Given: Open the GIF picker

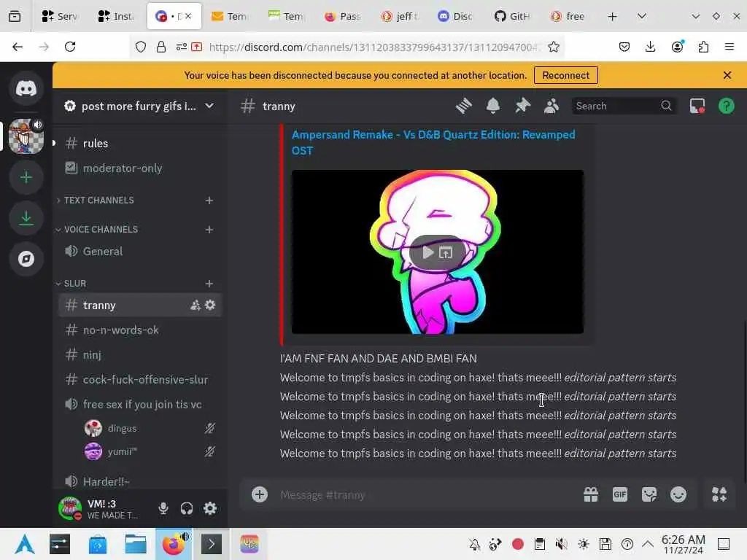Looking at the screenshot, I should coord(620,494).
